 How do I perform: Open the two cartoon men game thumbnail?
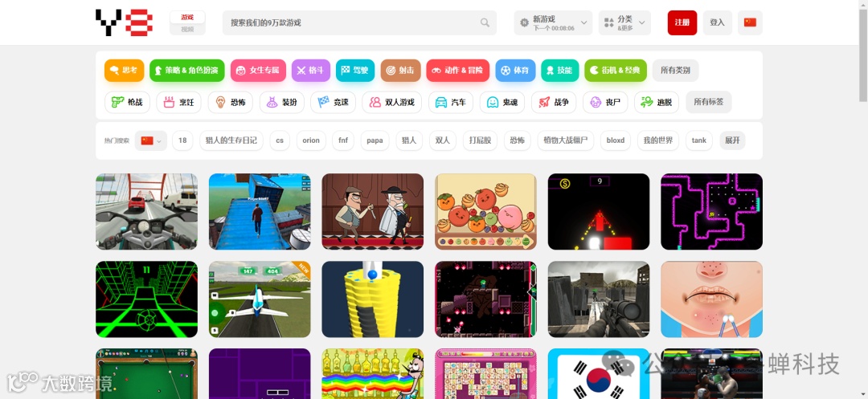tap(373, 212)
